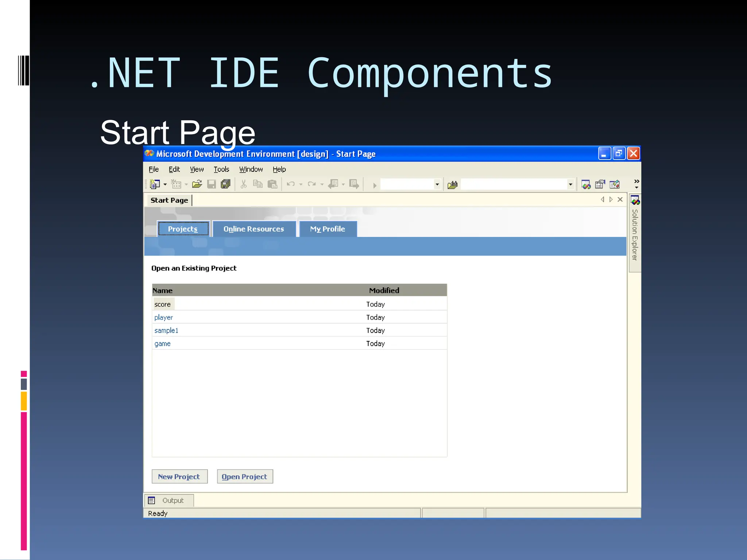747x560 pixels.
Task: Click the tab scroll left arrow
Action: tap(603, 199)
